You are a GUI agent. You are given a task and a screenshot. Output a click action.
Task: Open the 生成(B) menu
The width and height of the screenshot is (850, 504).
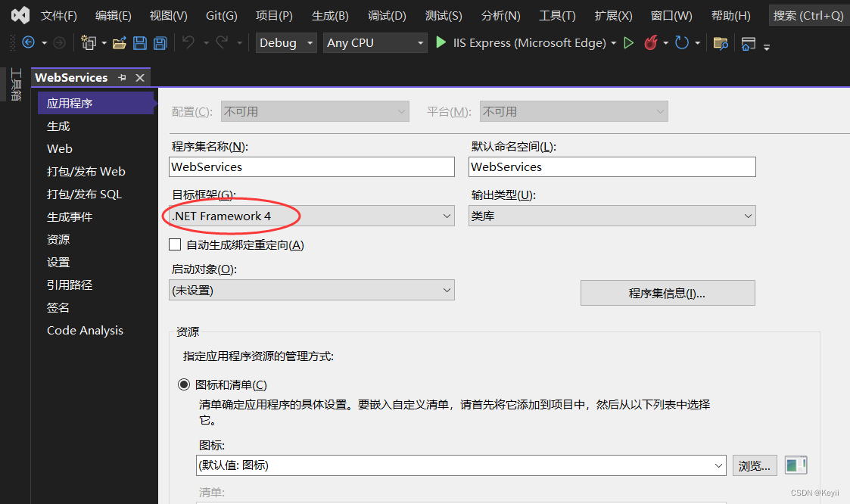[330, 15]
